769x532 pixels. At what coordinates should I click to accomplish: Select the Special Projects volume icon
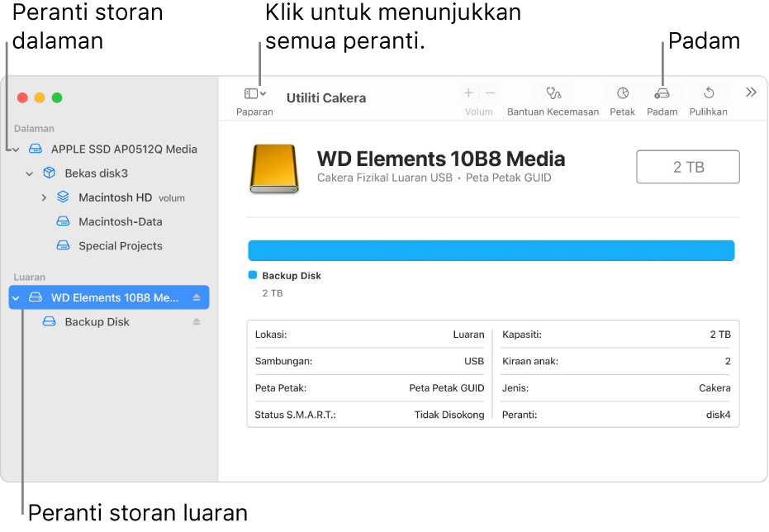63,245
